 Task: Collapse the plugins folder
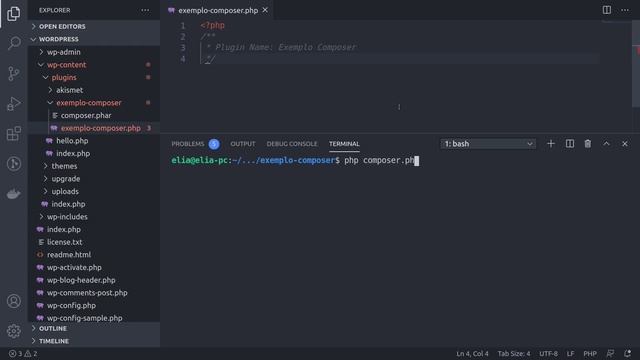point(64,77)
